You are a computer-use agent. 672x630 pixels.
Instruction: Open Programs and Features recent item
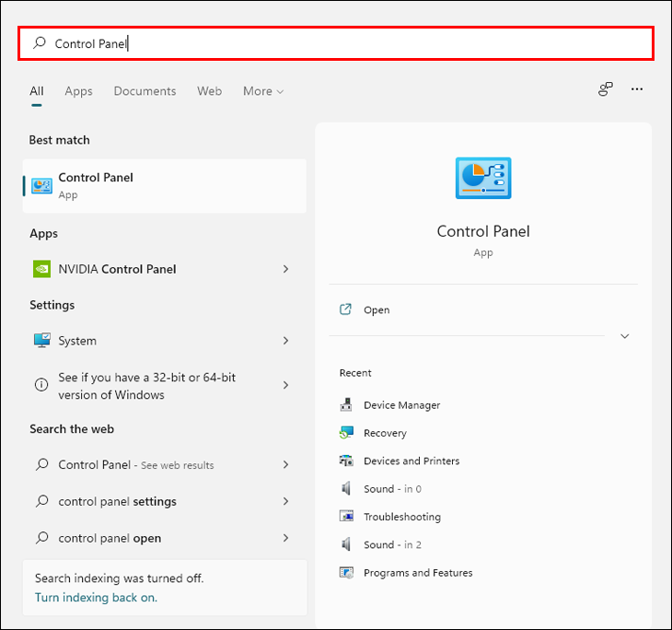417,573
